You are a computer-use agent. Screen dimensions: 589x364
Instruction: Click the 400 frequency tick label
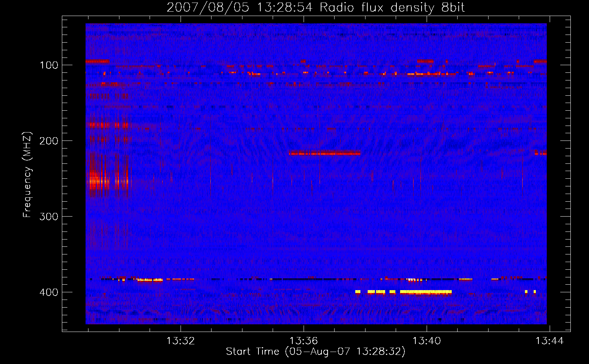point(49,292)
